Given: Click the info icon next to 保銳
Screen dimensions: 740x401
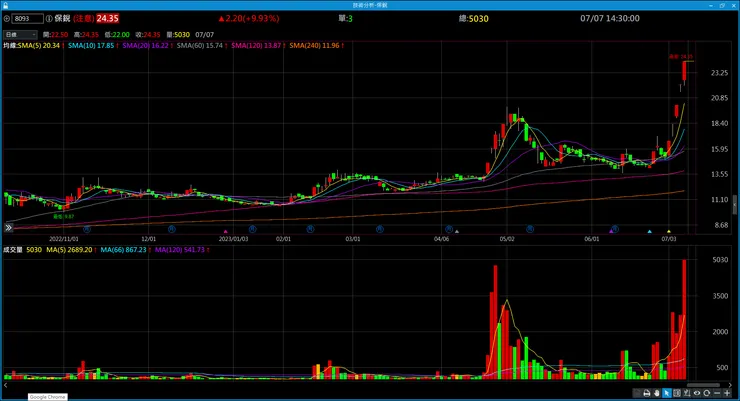Looking at the screenshot, I should [x=49, y=19].
